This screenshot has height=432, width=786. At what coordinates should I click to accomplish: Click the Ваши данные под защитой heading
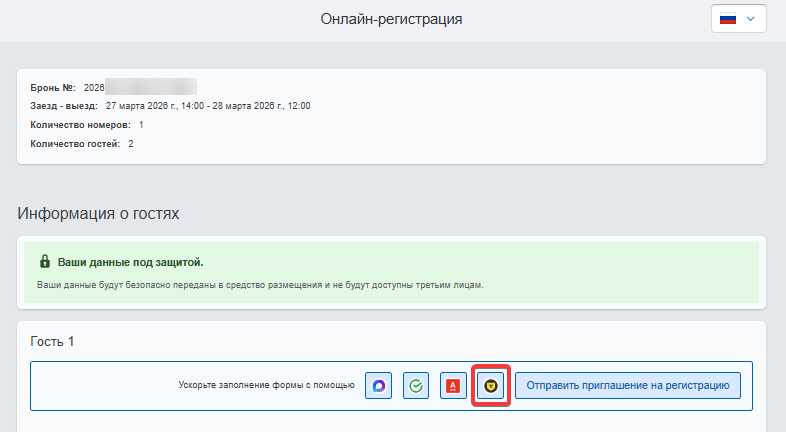pos(130,262)
